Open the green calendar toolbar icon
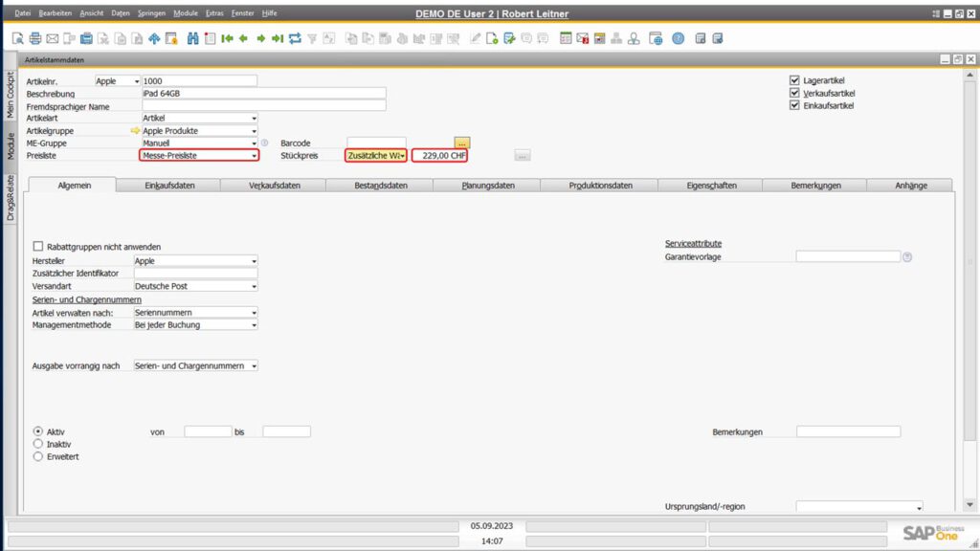The width and height of the screenshot is (980, 551). pyautogui.click(x=566, y=38)
